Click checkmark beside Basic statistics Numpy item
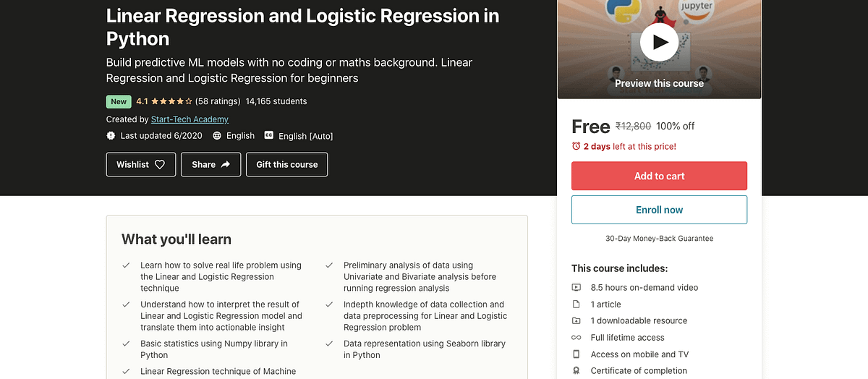The width and height of the screenshot is (868, 379). point(126,344)
